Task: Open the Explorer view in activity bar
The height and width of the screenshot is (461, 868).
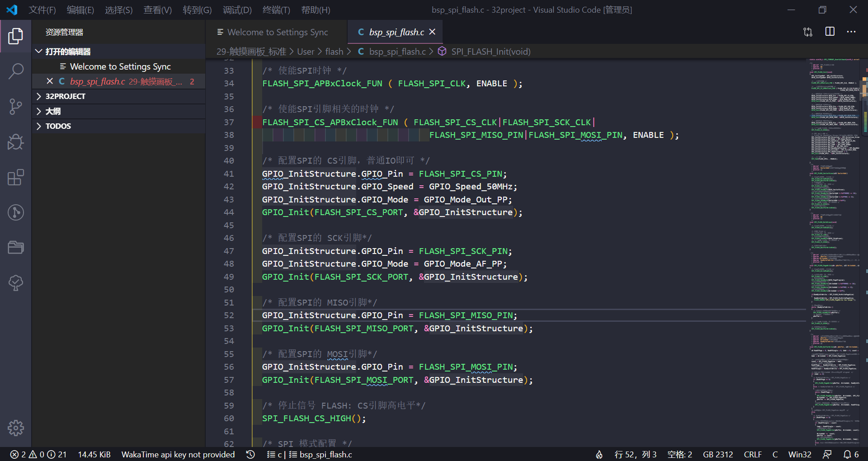Action: [15, 36]
